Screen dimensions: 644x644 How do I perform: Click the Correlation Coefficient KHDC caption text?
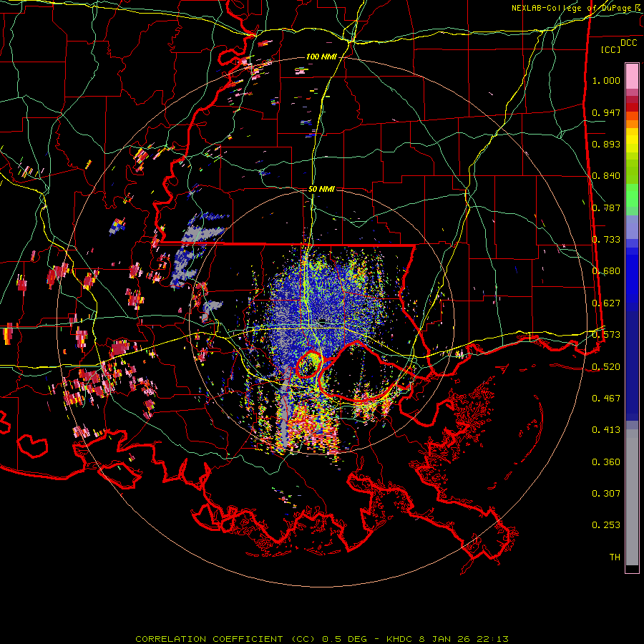tap(322, 639)
